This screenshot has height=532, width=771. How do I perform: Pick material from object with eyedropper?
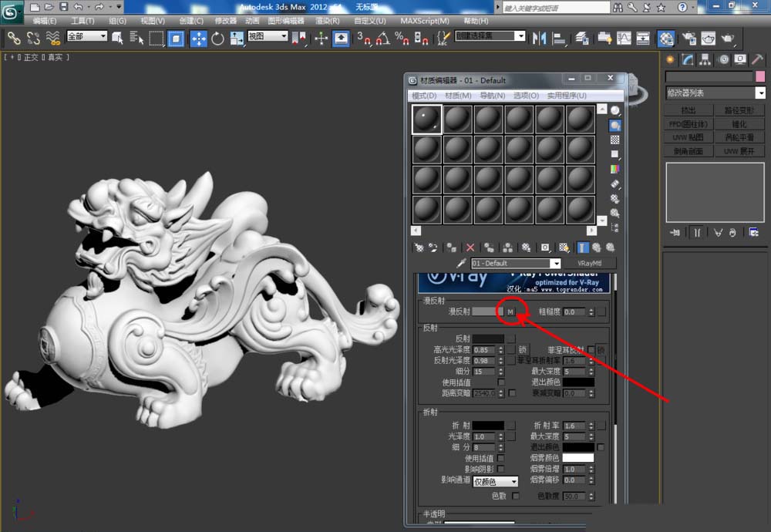(x=461, y=263)
